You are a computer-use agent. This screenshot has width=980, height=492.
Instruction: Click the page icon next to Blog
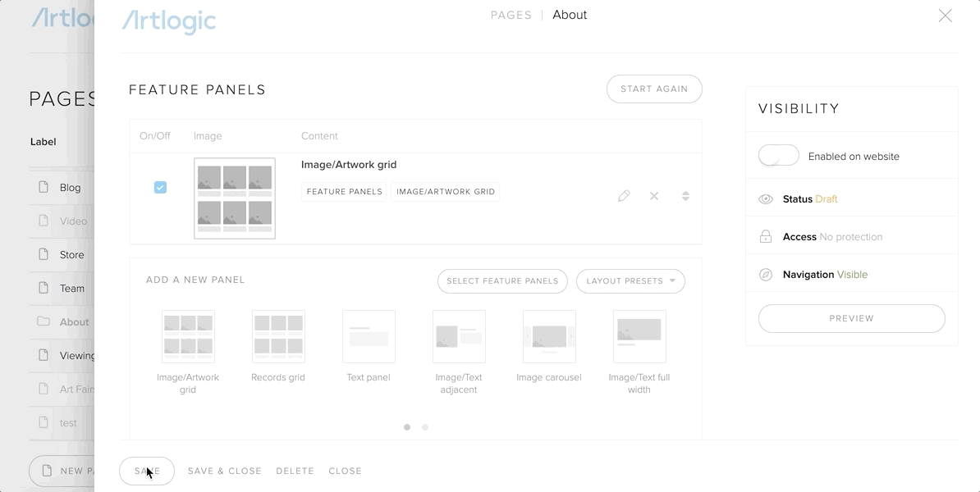click(44, 187)
